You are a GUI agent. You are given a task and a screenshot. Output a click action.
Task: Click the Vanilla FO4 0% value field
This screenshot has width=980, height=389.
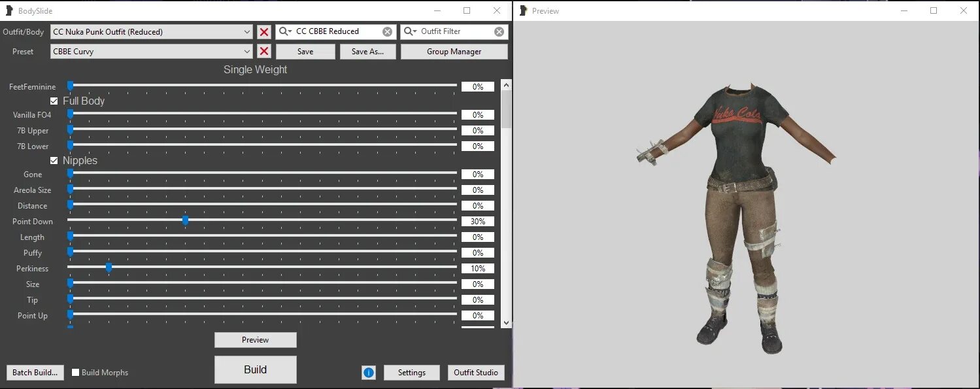(478, 115)
